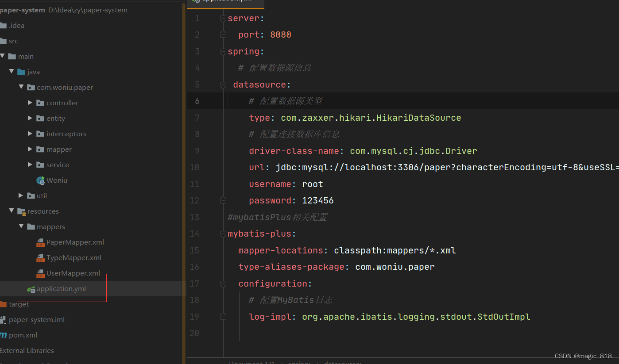The width and height of the screenshot is (619, 364).
Task: Open UserMapper.xml file
Action: coord(73,273)
